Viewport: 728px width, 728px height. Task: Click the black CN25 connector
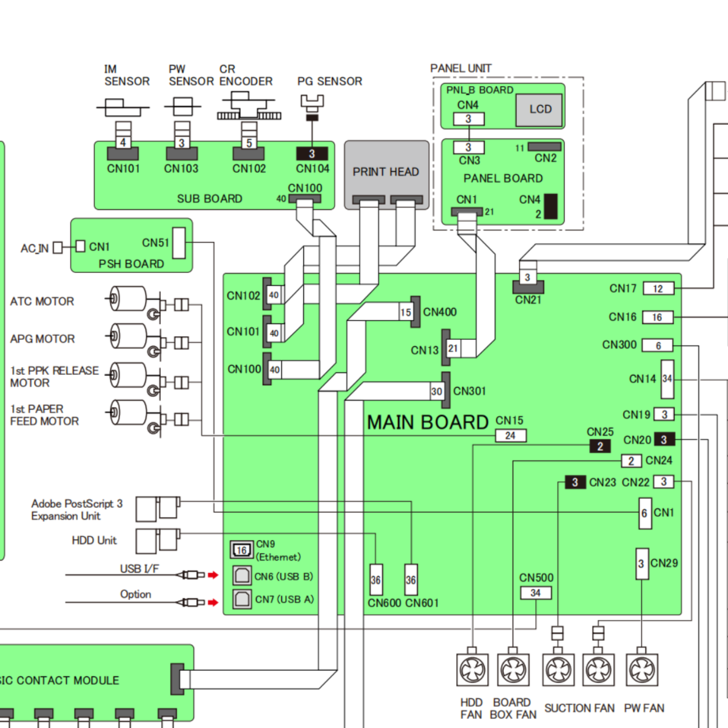pos(600,447)
